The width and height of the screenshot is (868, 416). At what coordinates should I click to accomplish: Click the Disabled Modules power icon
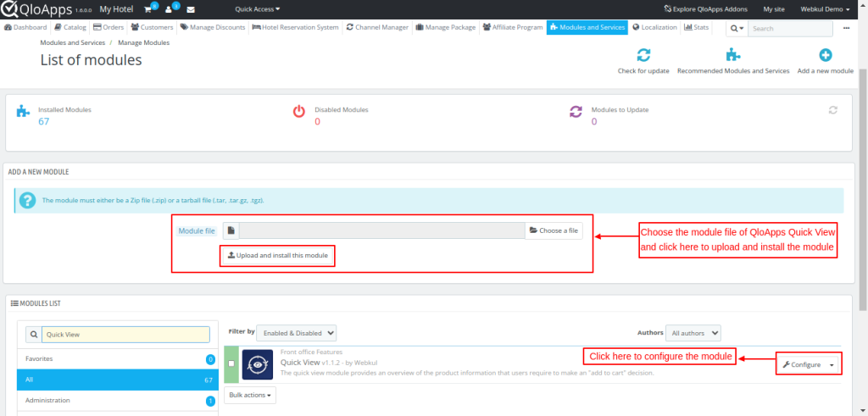click(299, 111)
